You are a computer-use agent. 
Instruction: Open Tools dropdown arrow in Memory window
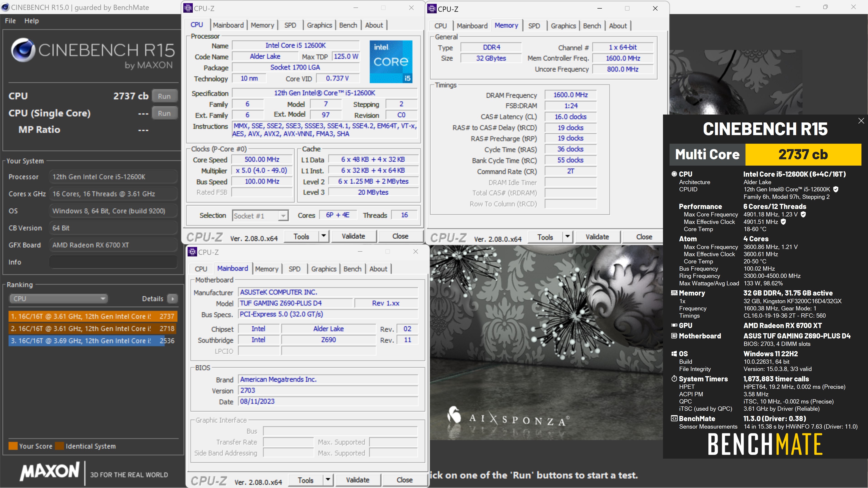click(568, 237)
